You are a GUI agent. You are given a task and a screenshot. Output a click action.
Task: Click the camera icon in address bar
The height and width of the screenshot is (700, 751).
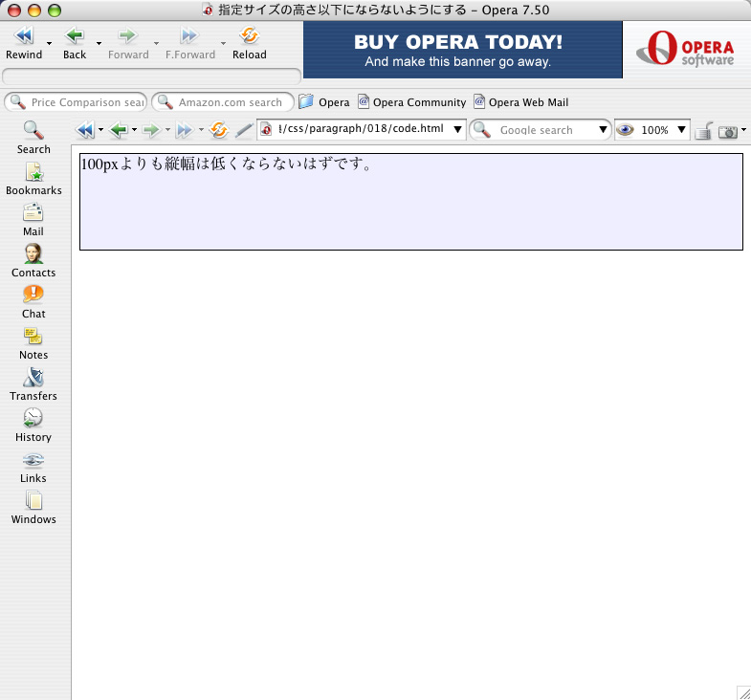729,130
